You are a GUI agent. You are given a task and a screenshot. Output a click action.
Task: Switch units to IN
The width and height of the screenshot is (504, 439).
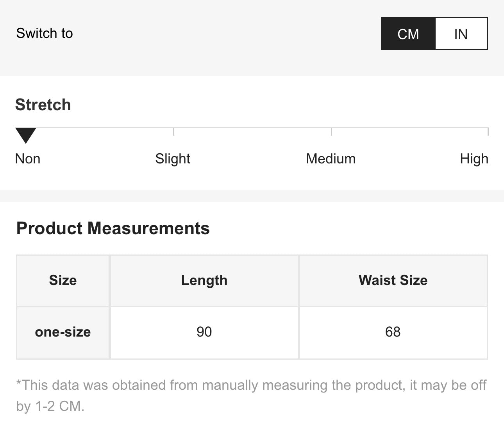coord(461,34)
